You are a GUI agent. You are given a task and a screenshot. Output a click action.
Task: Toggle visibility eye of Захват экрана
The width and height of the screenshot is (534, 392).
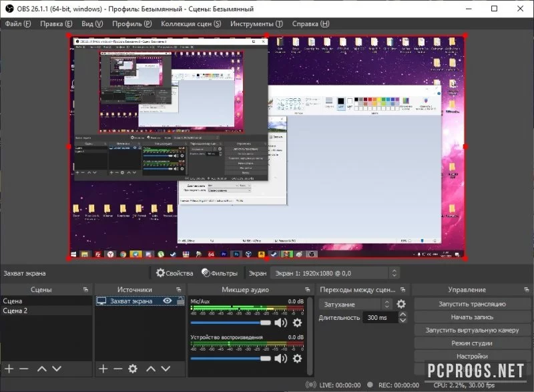tap(168, 301)
